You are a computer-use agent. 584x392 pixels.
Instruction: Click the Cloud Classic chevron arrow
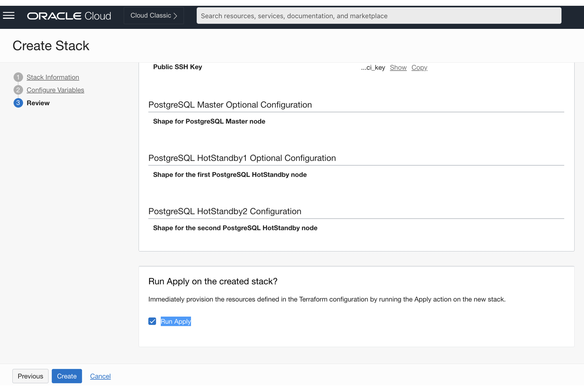[175, 16]
